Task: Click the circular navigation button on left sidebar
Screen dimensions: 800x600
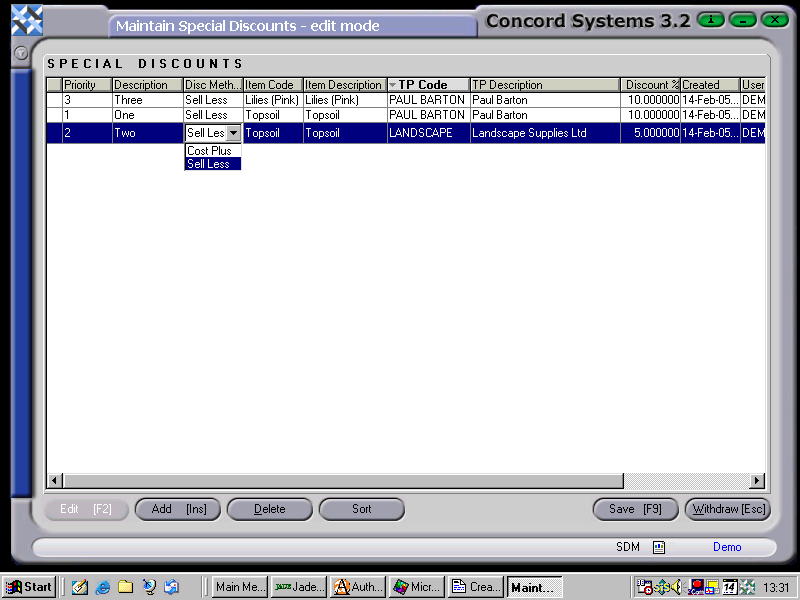Action: pos(18,53)
